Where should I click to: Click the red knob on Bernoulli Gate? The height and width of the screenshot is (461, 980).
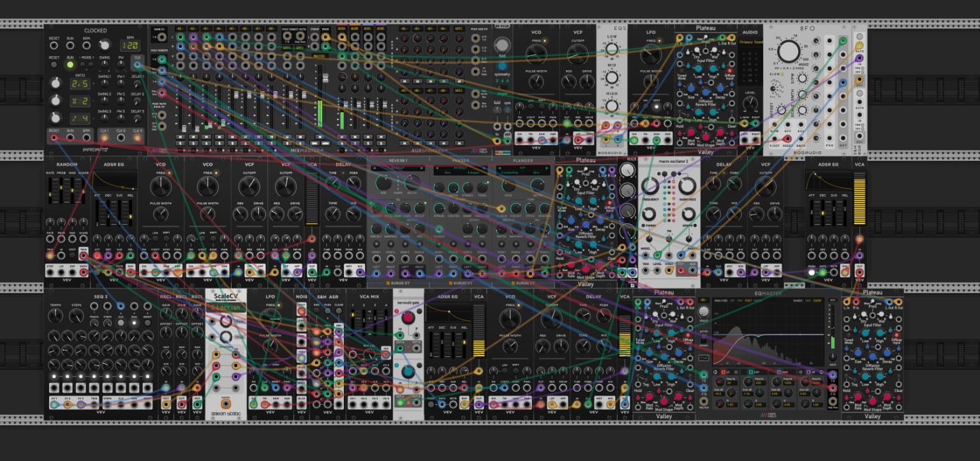[408, 317]
